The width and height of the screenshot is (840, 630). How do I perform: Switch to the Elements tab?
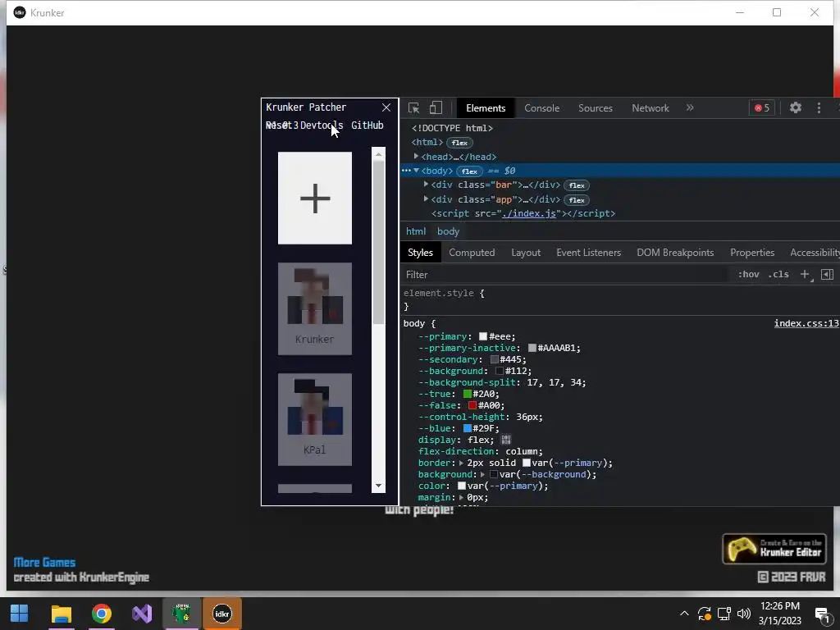pyautogui.click(x=486, y=107)
